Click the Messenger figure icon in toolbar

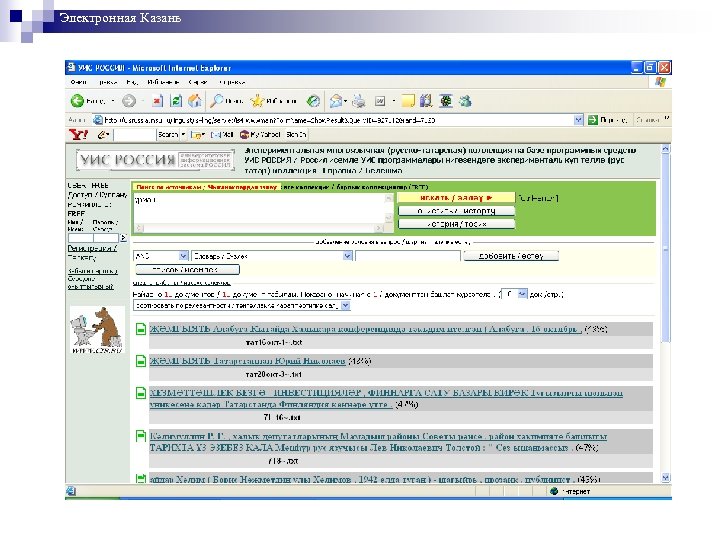coord(465,101)
